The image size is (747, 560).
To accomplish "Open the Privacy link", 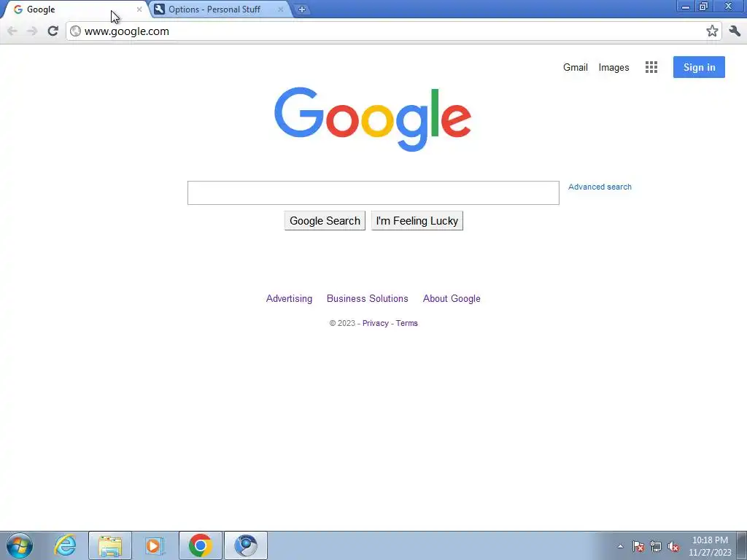I will [x=376, y=323].
